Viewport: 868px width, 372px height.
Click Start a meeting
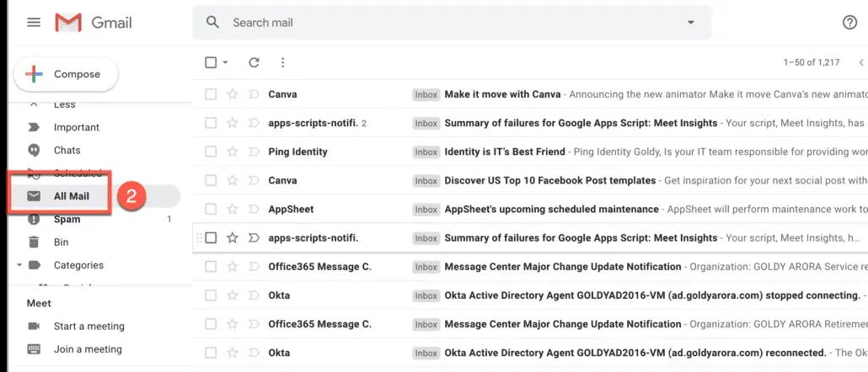89,326
